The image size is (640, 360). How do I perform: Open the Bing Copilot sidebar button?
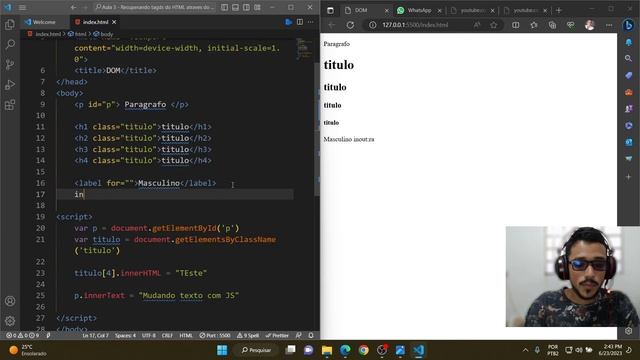[629, 25]
